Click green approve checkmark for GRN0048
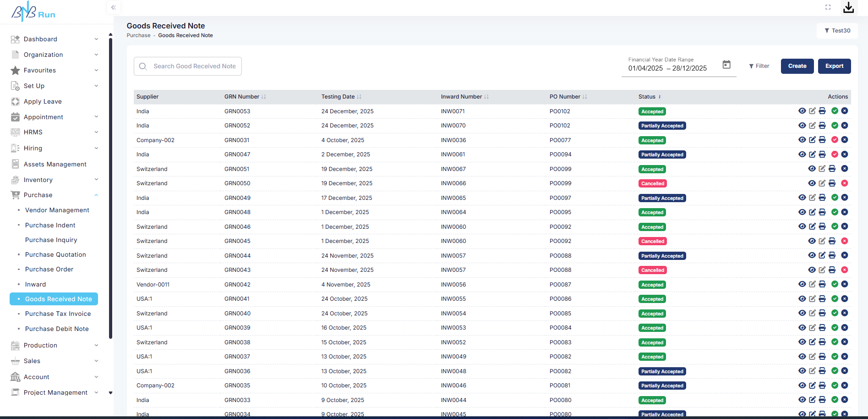 tap(835, 212)
